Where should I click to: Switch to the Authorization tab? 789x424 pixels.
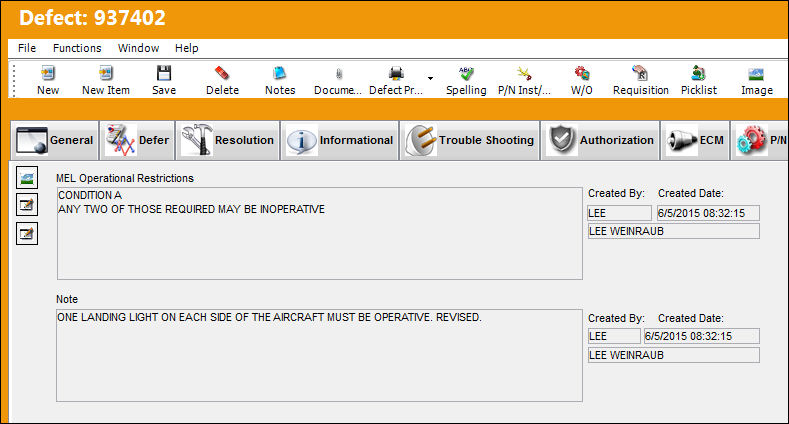(600, 140)
